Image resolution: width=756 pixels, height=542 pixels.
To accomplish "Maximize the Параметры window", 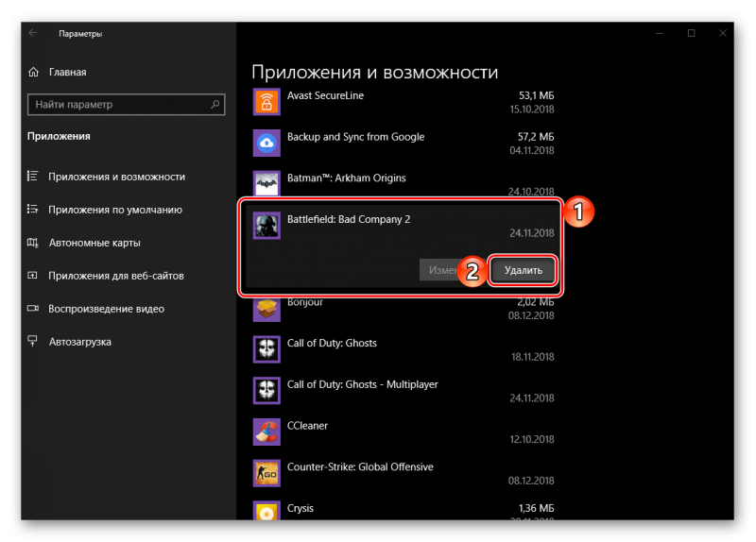I will (691, 33).
